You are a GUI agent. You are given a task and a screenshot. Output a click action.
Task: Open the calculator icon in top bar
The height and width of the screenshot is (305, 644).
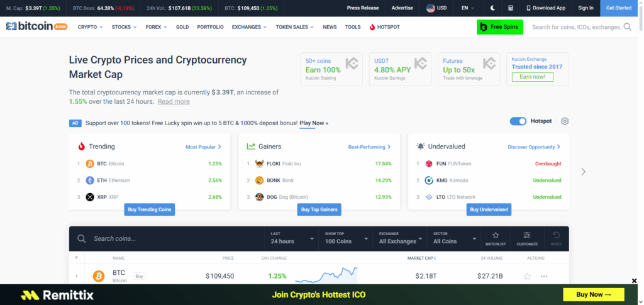[x=511, y=8]
